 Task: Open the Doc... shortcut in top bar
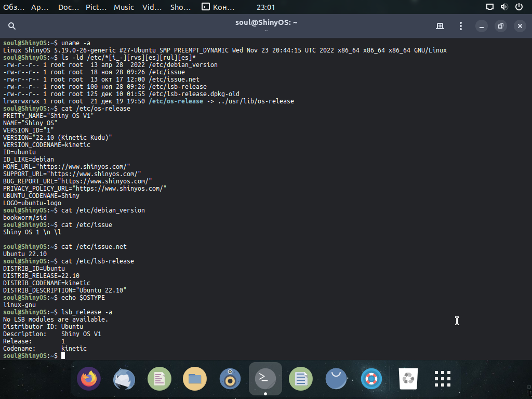(x=69, y=7)
